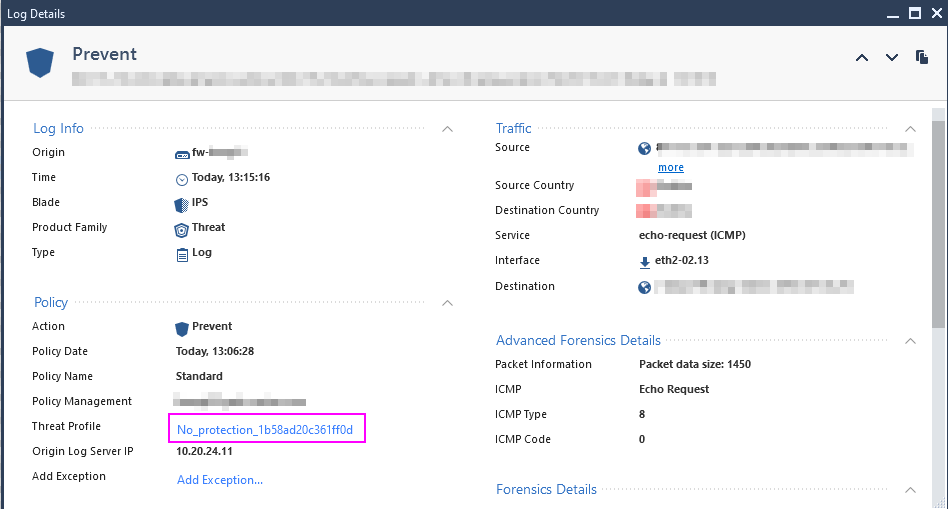Collapse the Traffic section

pos(910,129)
